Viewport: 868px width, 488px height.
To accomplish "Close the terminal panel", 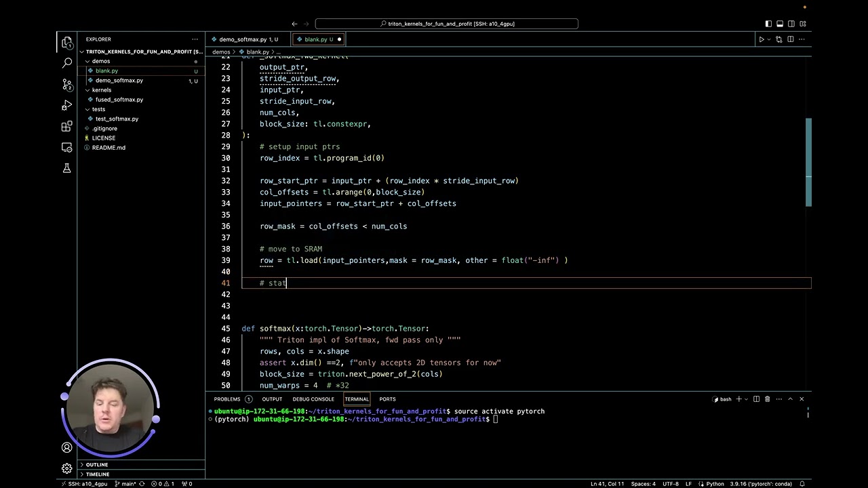I will pos(802,399).
